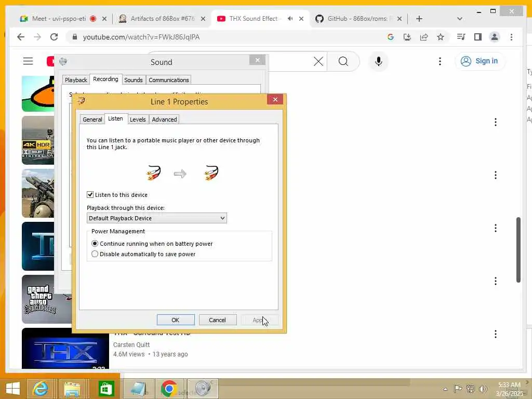This screenshot has height=399, width=532.
Task: Open the Grand Theft Auto San Andreas thumbnail
Action: [47, 299]
